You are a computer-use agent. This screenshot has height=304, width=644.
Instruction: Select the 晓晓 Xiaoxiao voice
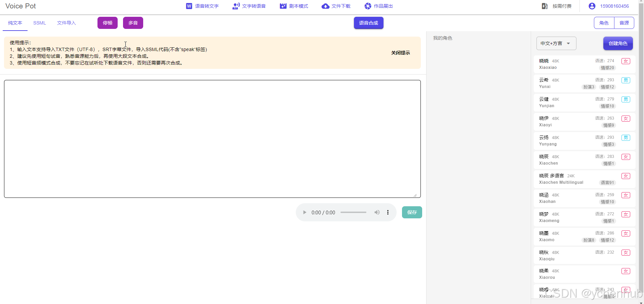point(584,64)
